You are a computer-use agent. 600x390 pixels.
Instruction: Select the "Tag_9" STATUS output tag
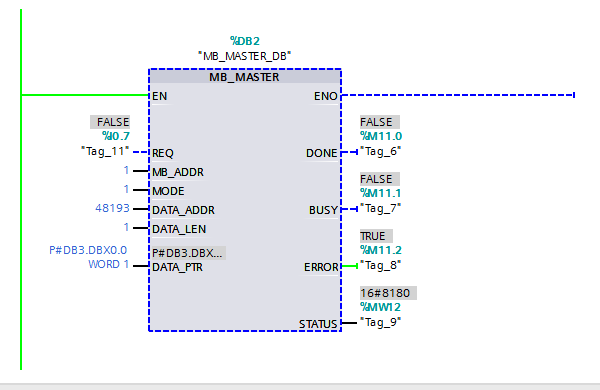pos(380,322)
